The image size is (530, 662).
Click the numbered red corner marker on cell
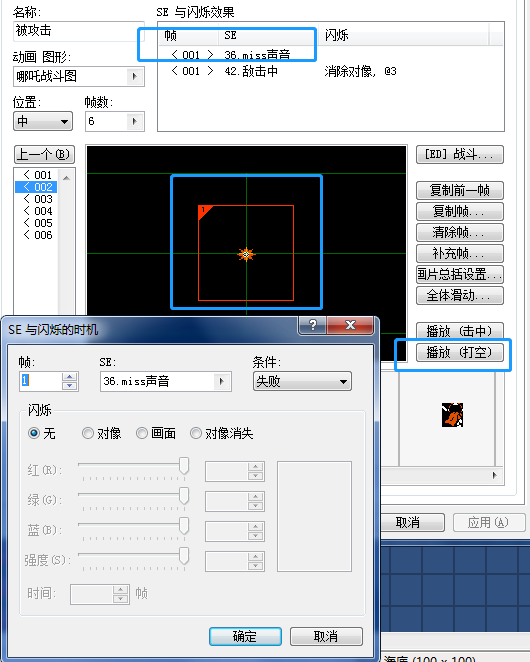pos(204,212)
